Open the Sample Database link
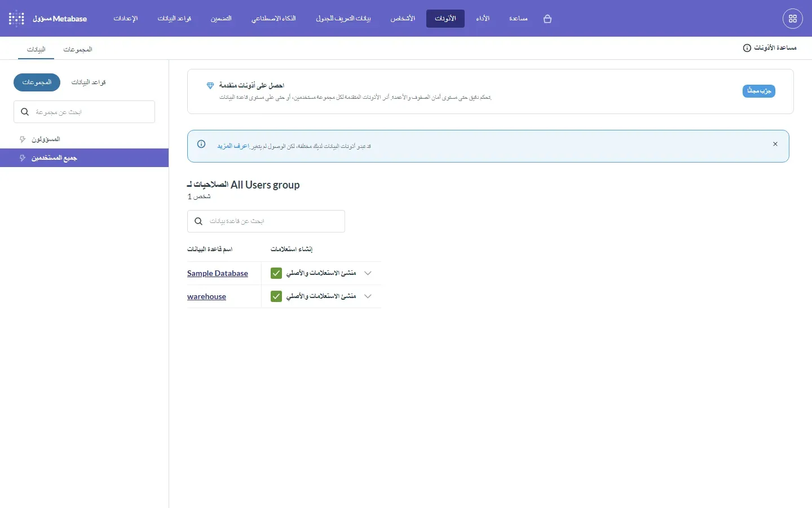812x508 pixels. (218, 273)
